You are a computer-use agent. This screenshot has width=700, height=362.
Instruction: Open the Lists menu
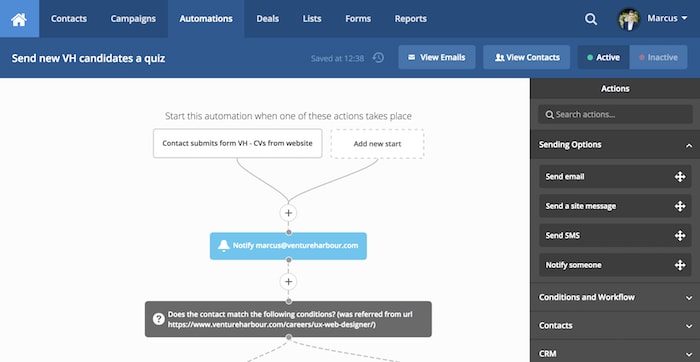[312, 19]
